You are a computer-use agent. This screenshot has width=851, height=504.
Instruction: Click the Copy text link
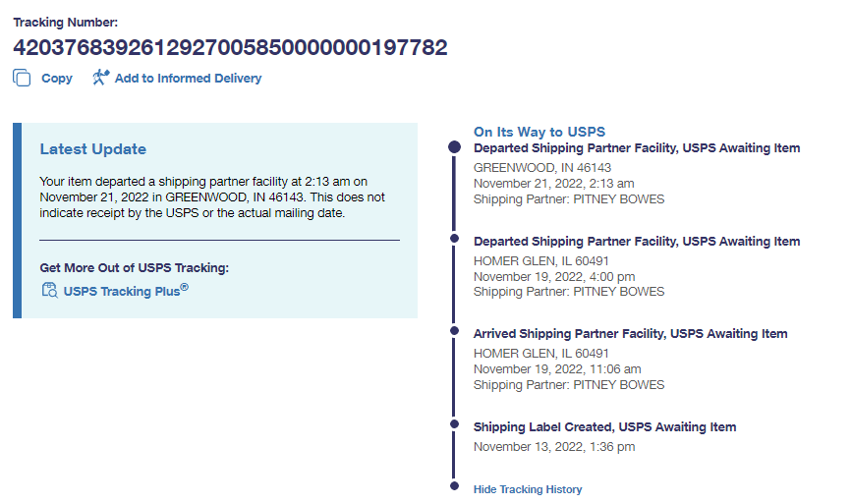[x=57, y=79]
